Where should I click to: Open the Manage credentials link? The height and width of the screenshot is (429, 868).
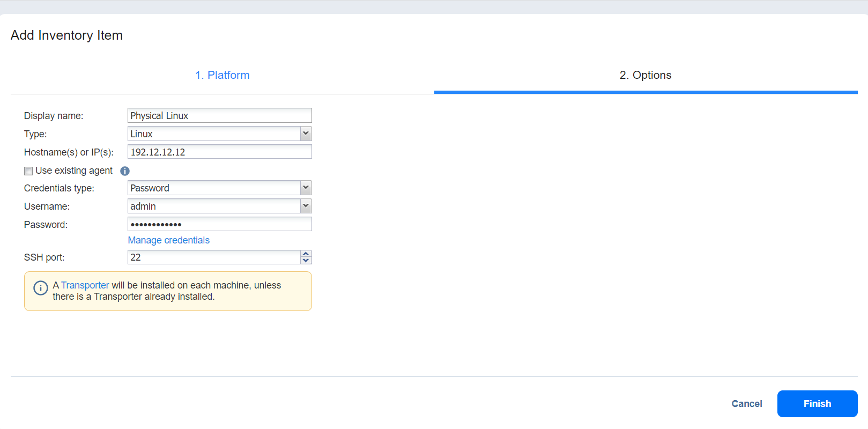(x=168, y=240)
